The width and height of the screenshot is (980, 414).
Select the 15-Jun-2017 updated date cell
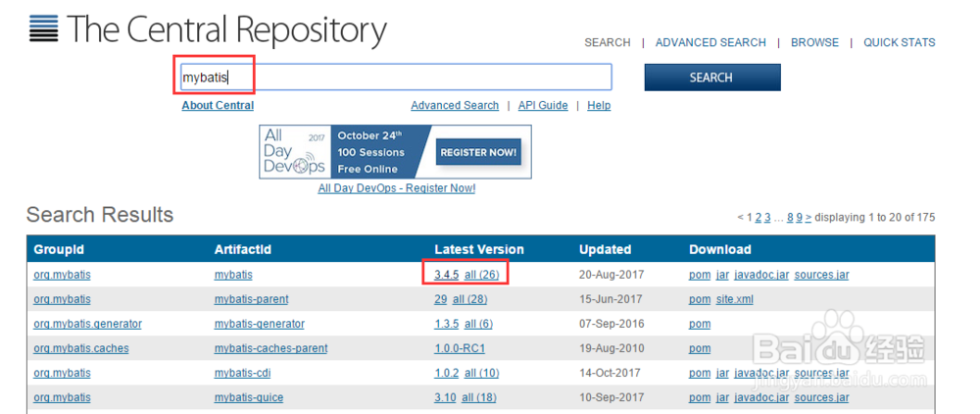tap(612, 299)
